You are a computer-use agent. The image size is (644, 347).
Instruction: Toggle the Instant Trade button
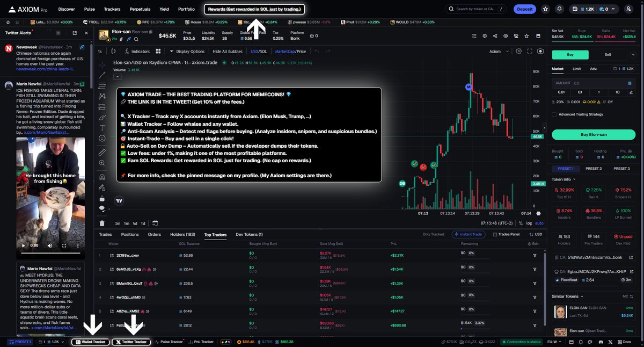pos(468,234)
